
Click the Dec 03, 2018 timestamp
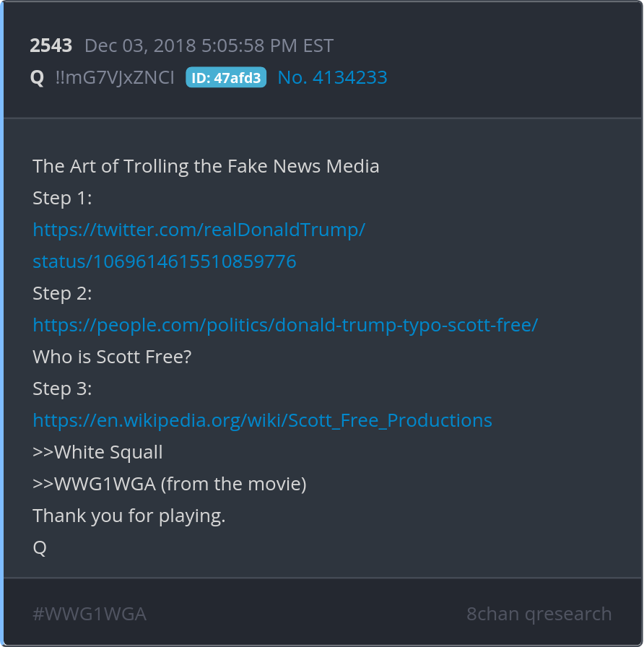point(209,45)
